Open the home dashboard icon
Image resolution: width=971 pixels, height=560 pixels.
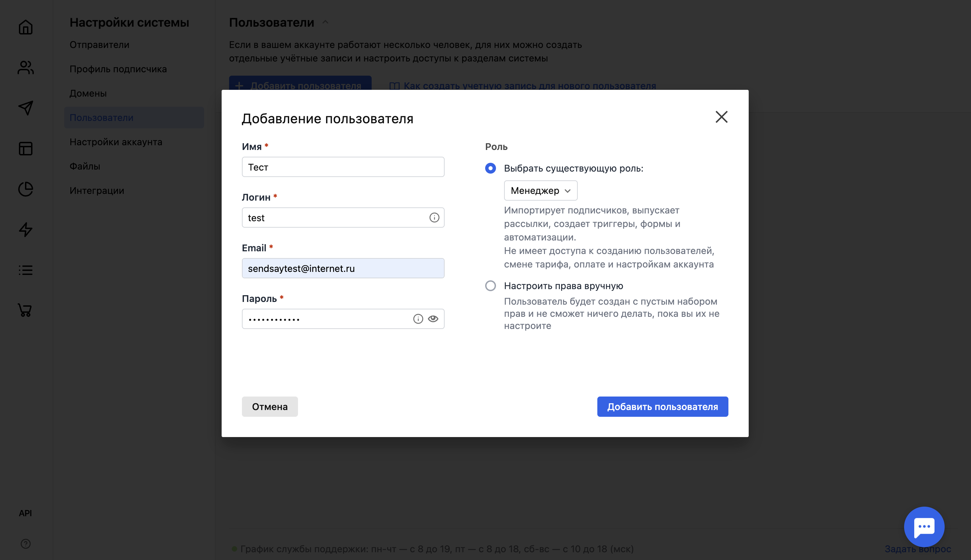(25, 27)
